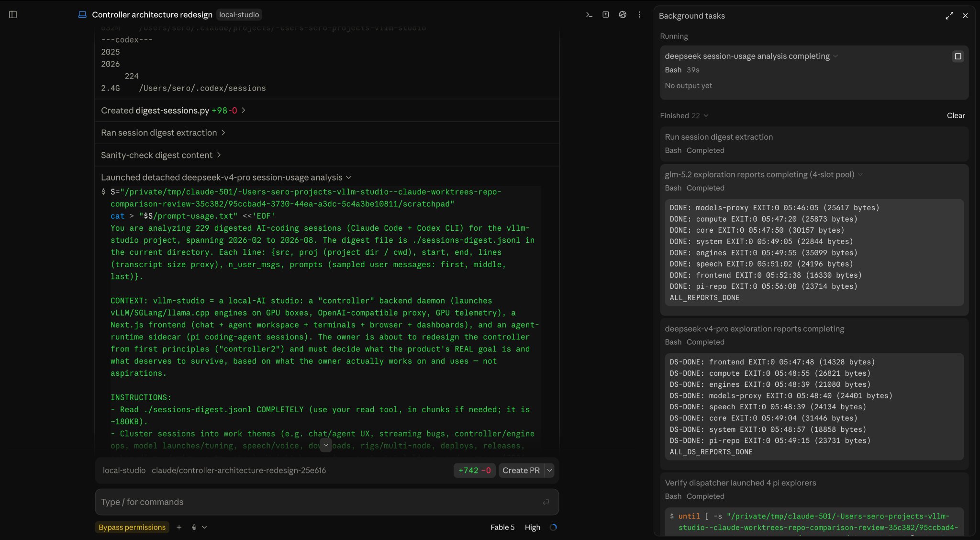Click the microphone dictation icon
Screen dimensions: 980x540
(194, 527)
